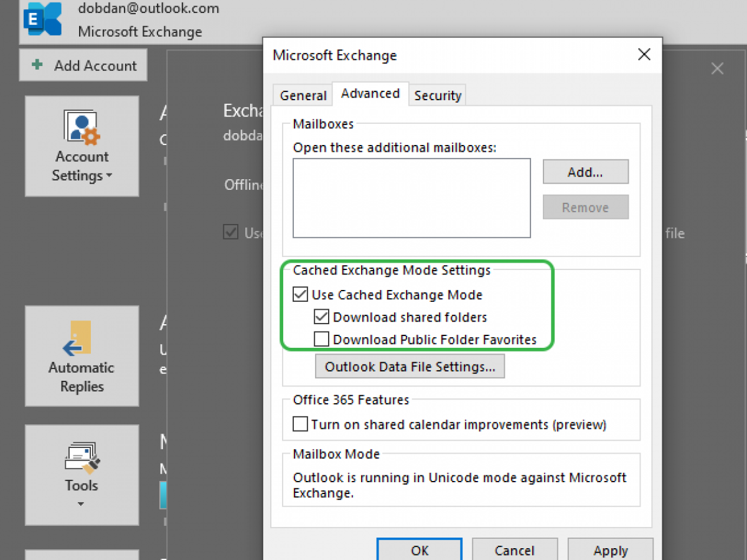Expand the Tools menu button

[x=82, y=475]
